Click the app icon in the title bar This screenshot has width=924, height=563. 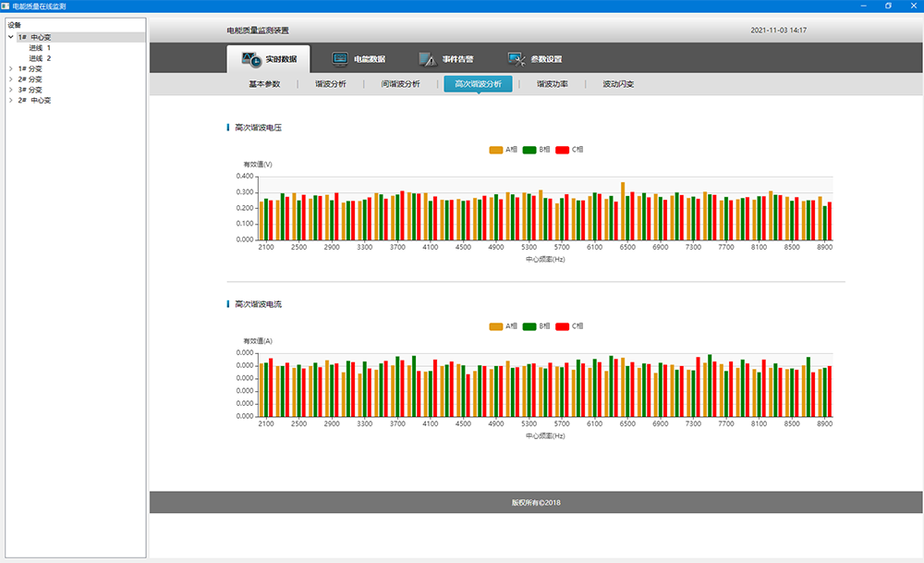[x=6, y=6]
